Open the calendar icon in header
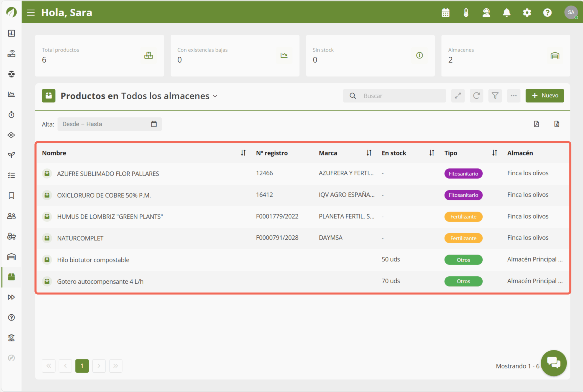 (445, 13)
